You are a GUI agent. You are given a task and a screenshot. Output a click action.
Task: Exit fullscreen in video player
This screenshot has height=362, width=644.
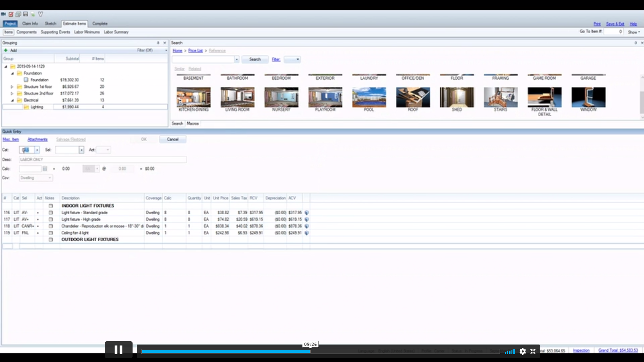[533, 351]
